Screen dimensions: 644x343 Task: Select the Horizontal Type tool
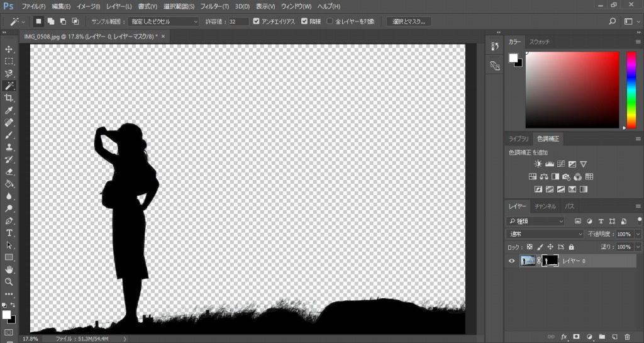pyautogui.click(x=9, y=233)
